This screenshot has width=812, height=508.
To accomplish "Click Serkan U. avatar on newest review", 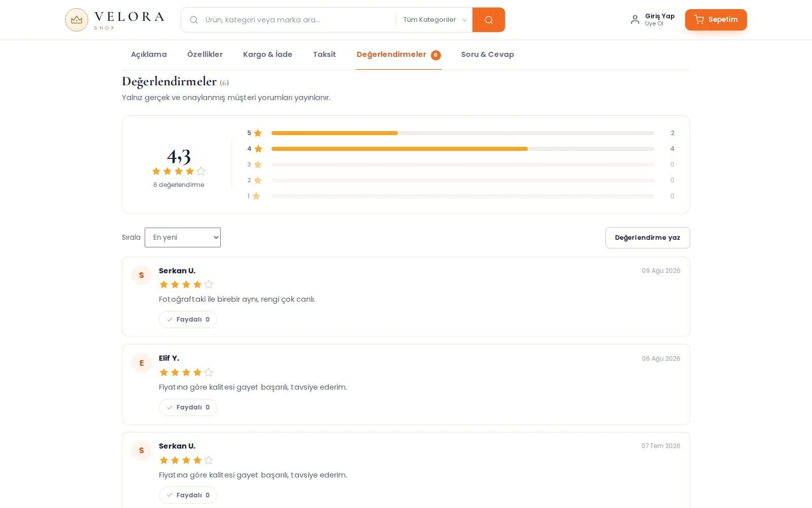I will (x=142, y=275).
